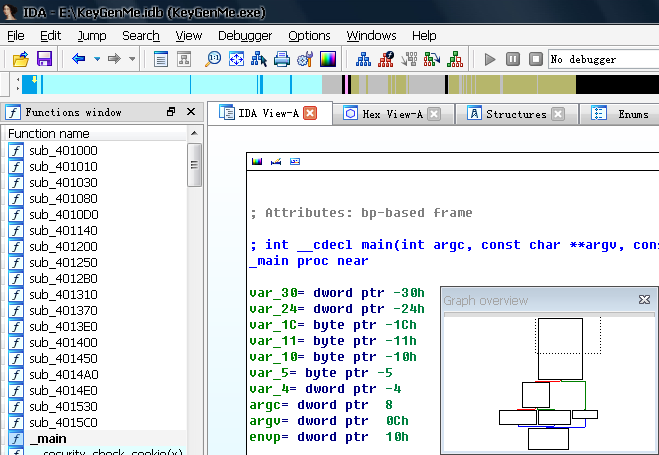Screen dimensions: 659x455
Task: Click the open file folder icon
Action: click(x=20, y=59)
